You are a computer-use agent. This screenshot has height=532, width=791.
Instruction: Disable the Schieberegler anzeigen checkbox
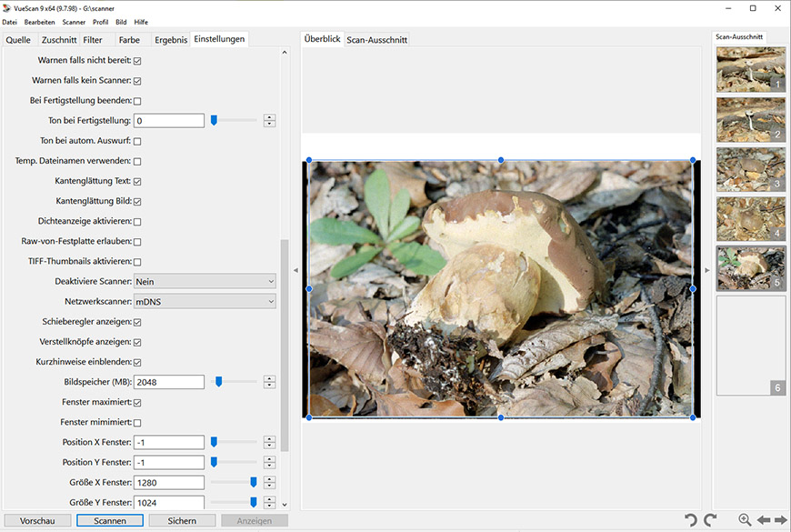[137, 322]
